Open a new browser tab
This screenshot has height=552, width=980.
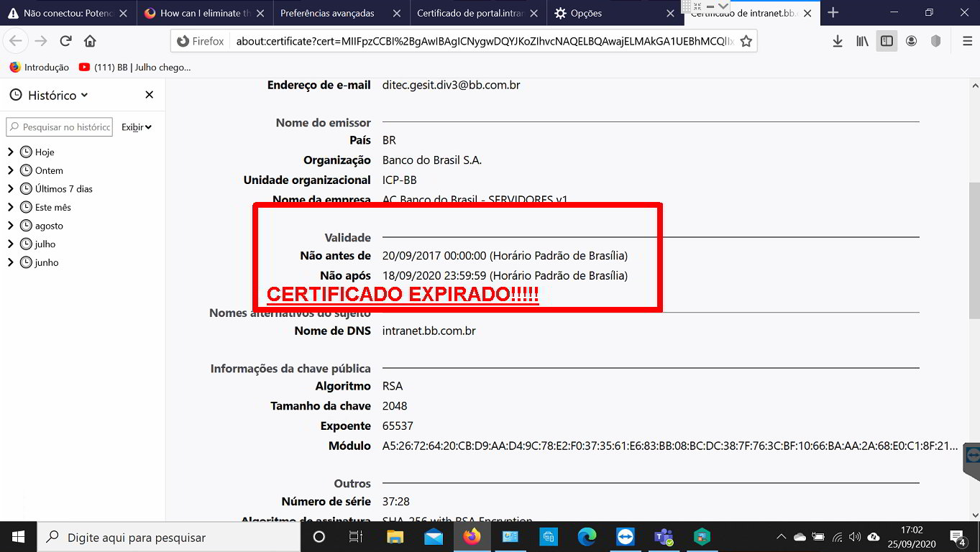(833, 12)
